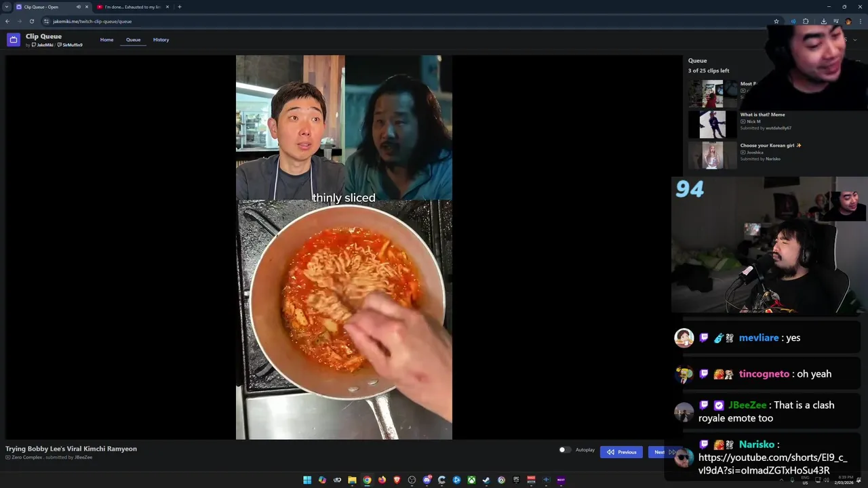Screen dimensions: 868x488
Task: Open Epic Games launcher from the taskbar
Action: coord(516,480)
